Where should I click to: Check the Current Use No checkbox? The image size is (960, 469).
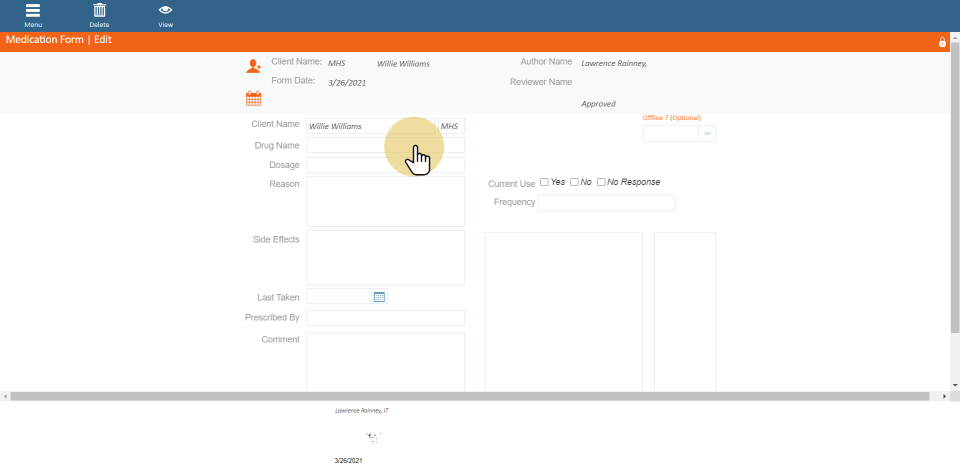pos(574,182)
